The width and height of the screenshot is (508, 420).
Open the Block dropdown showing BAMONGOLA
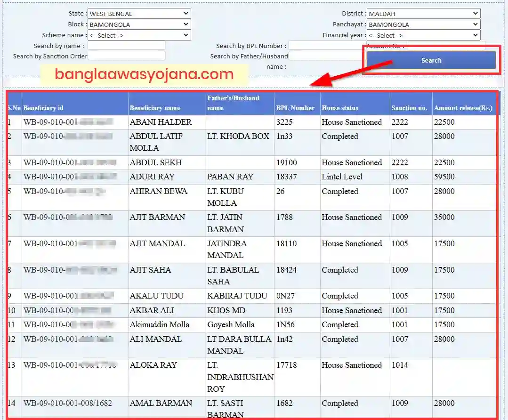click(139, 24)
